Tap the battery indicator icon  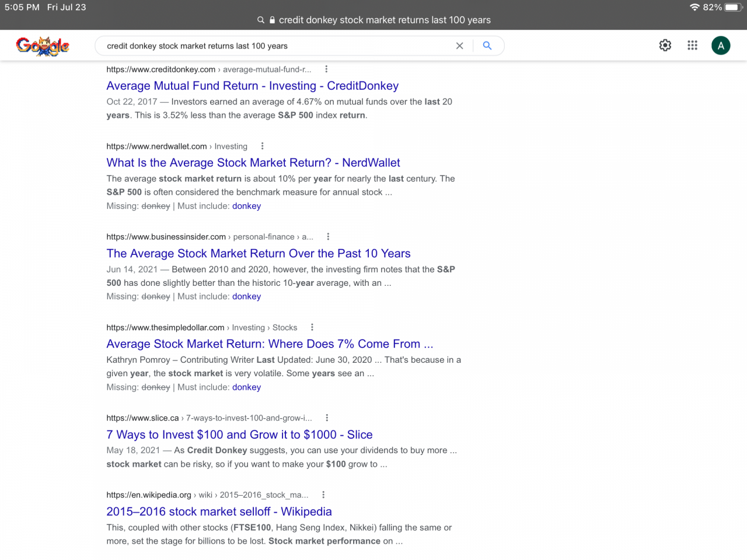(x=733, y=7)
